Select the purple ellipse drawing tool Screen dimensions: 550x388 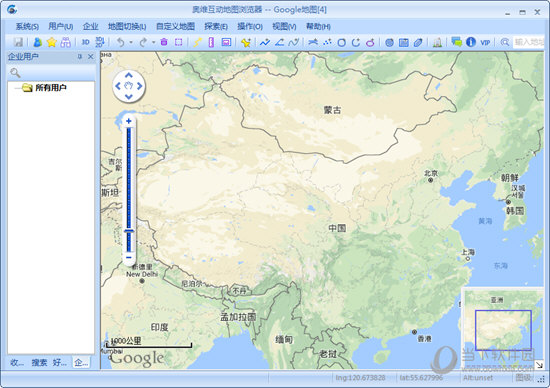click(370, 43)
